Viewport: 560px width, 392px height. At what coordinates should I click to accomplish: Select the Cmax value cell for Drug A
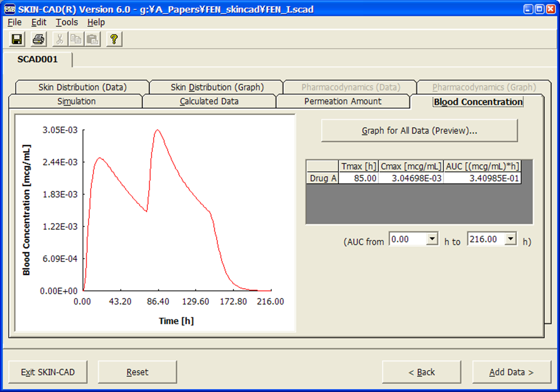(x=411, y=178)
